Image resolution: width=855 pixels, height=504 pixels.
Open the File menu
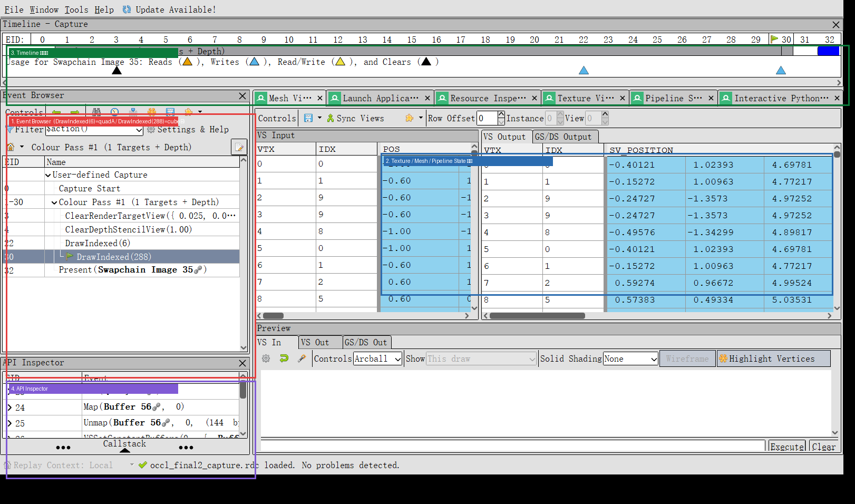14,9
